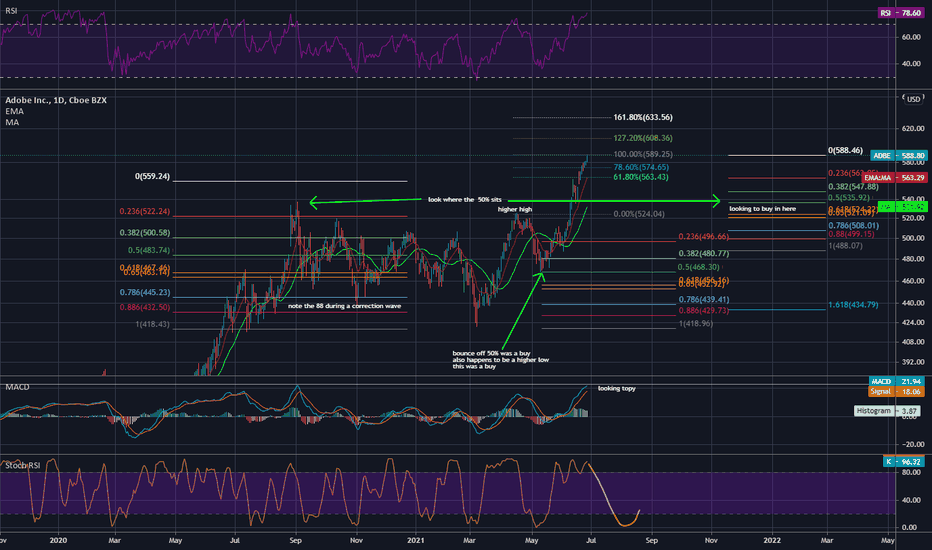The image size is (932, 550).
Task: Select the 1(418.96) retracement label
Action: [x=695, y=324]
